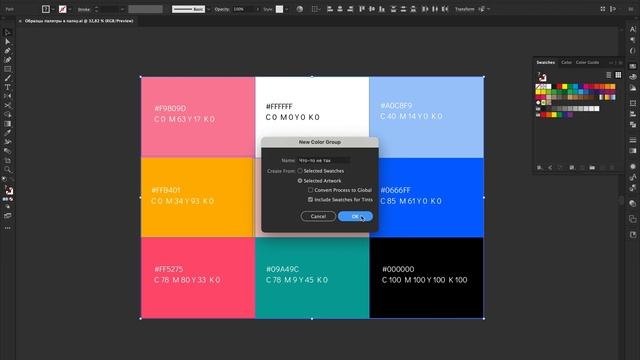Click the #000000 black color block

coord(427,278)
